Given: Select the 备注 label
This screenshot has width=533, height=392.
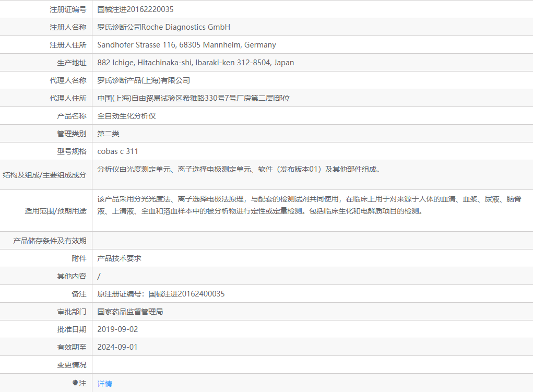Looking at the screenshot, I should point(79,294).
